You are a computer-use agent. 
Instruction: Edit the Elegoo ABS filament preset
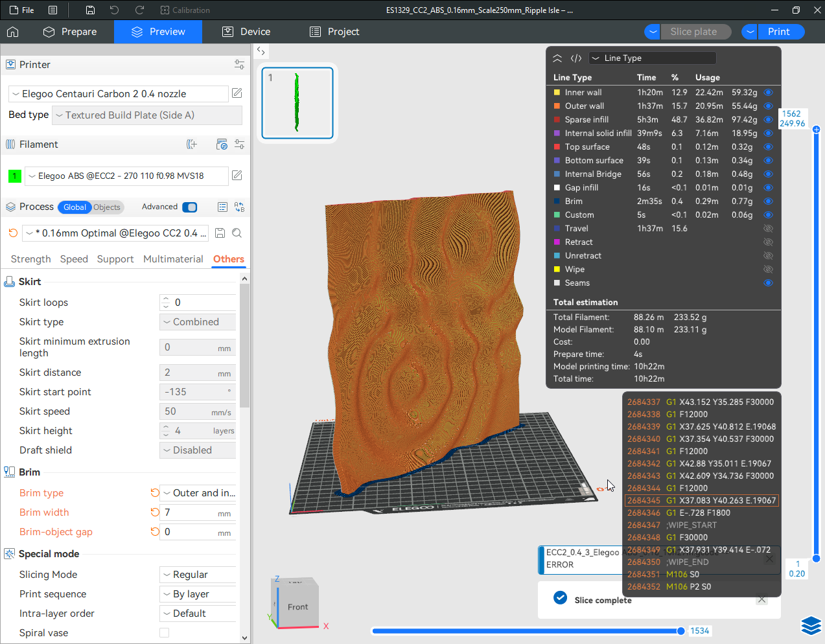coord(237,176)
